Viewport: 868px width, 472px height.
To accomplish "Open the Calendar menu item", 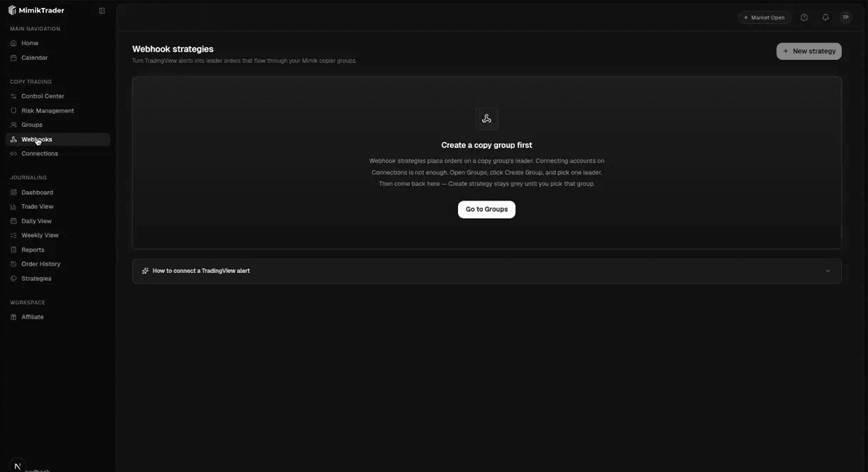I will point(58,58).
